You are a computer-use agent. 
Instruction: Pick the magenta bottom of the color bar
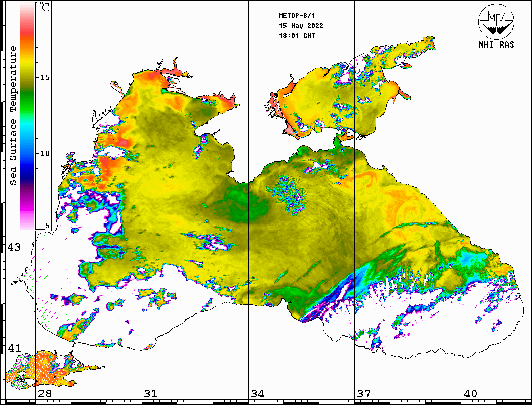coord(27,207)
